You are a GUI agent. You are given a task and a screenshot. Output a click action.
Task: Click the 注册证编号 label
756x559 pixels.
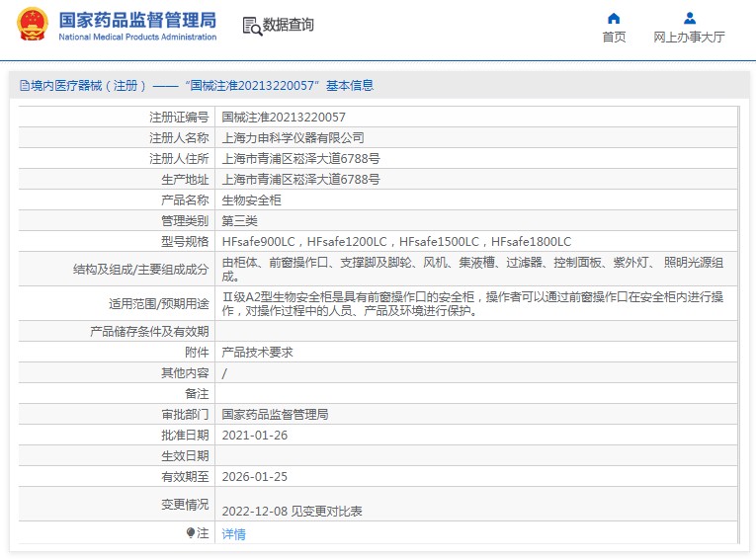[x=179, y=118]
